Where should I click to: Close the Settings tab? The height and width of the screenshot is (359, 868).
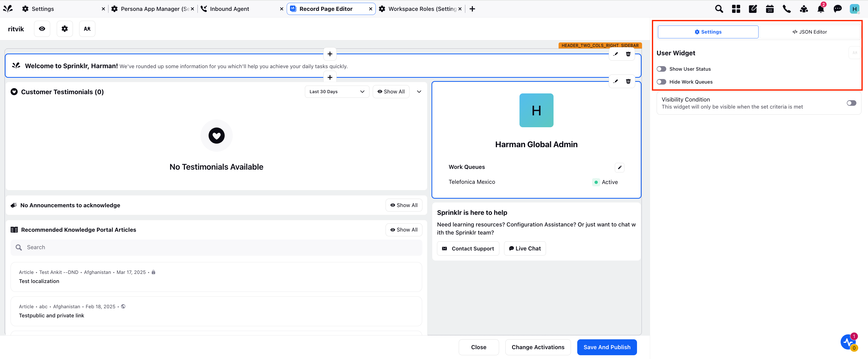(x=103, y=9)
